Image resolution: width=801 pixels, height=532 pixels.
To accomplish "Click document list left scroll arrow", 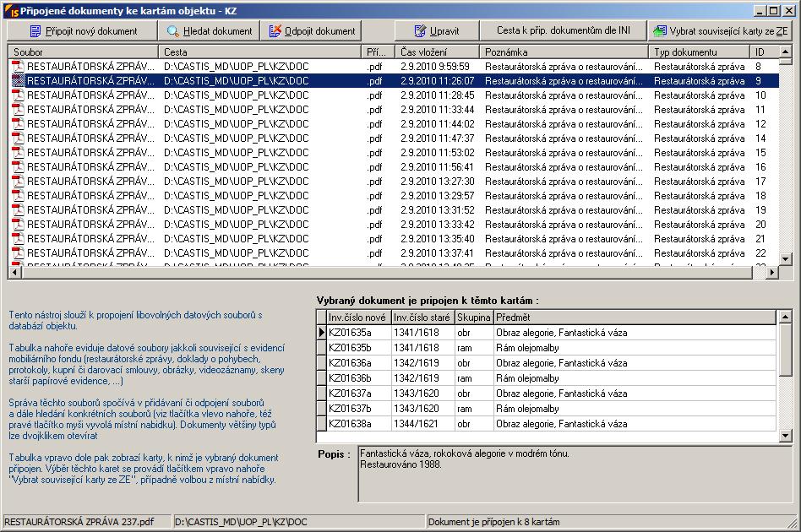I will click(14, 273).
